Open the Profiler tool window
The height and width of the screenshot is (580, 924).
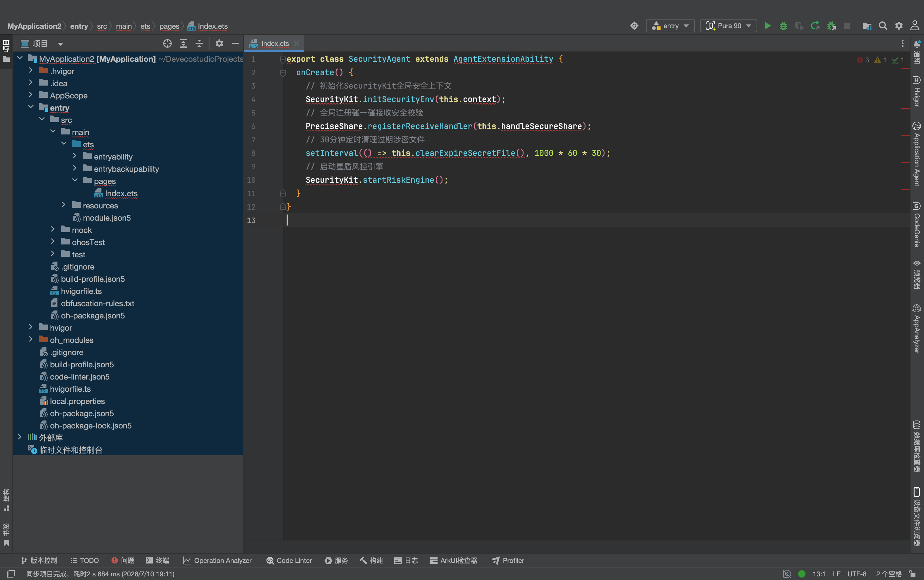(508, 560)
